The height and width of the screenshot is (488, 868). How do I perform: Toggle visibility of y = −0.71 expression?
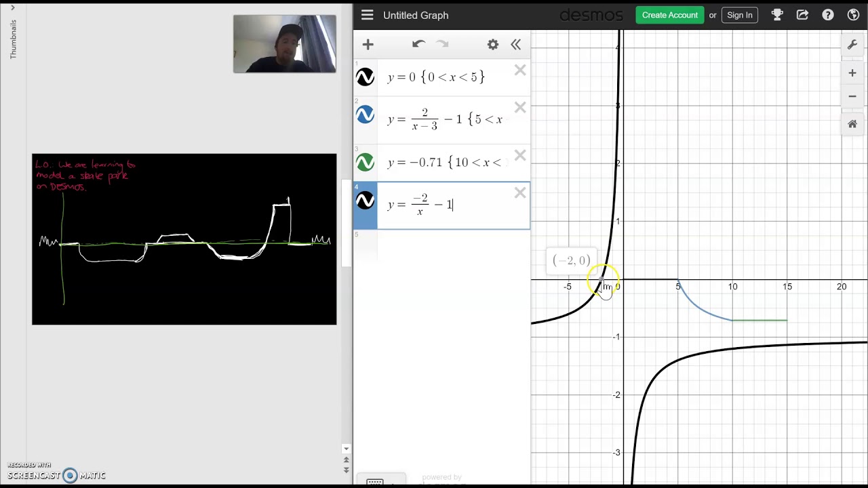[365, 163]
